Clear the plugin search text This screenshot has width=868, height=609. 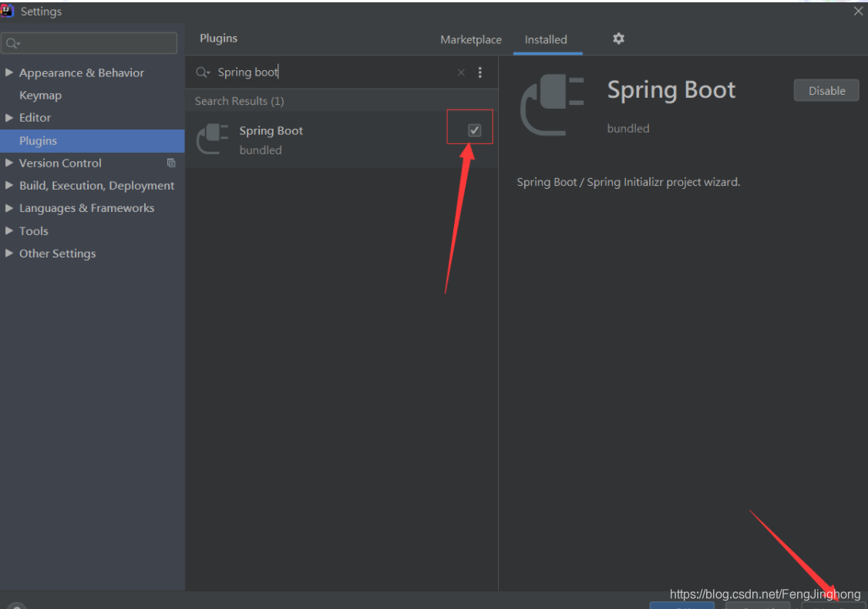(460, 72)
